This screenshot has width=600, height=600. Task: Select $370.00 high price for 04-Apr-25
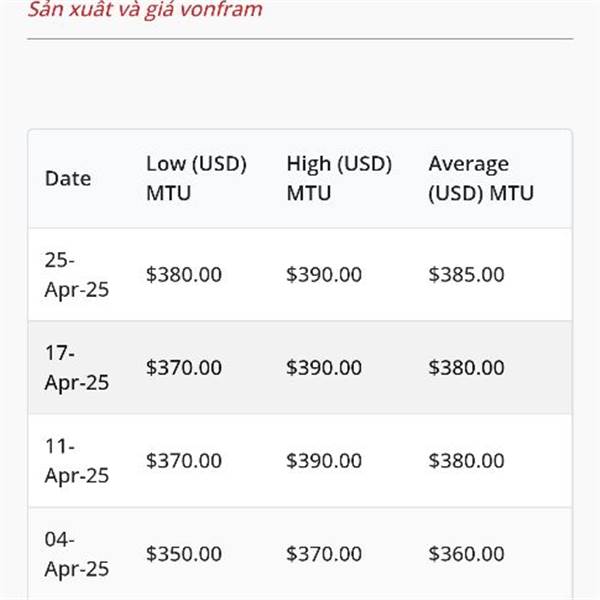click(324, 554)
